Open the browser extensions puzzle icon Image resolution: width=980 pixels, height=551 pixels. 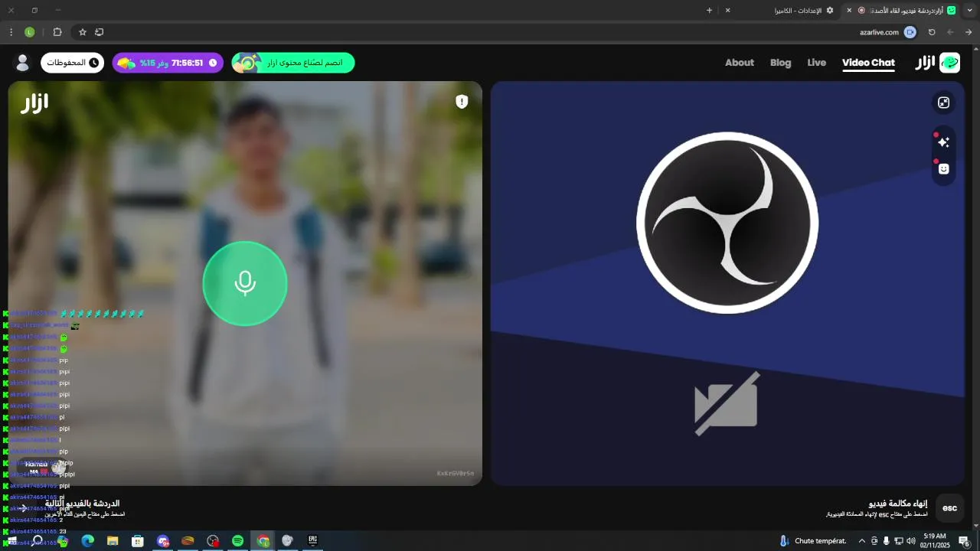click(57, 32)
